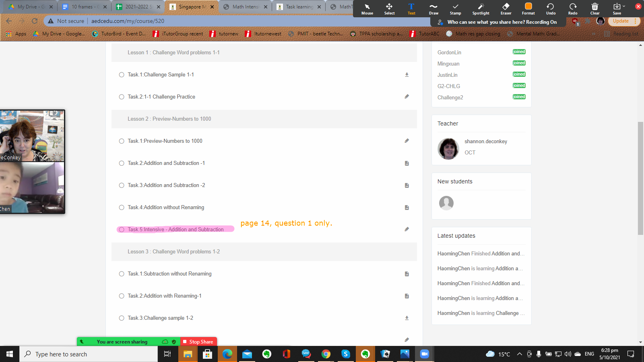Click Stop Share button
Viewport: 644px width, 362px height.
[x=198, y=341]
